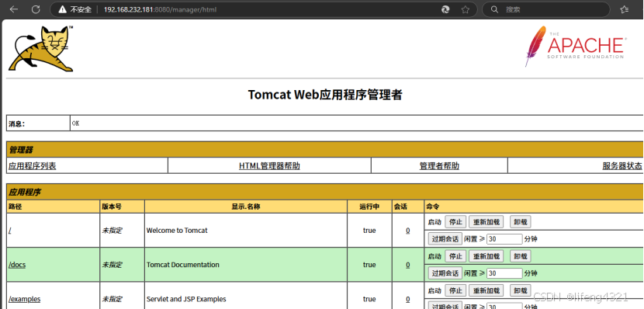644x309 pixels.
Task: Stop the root application with 停止
Action: (455, 222)
